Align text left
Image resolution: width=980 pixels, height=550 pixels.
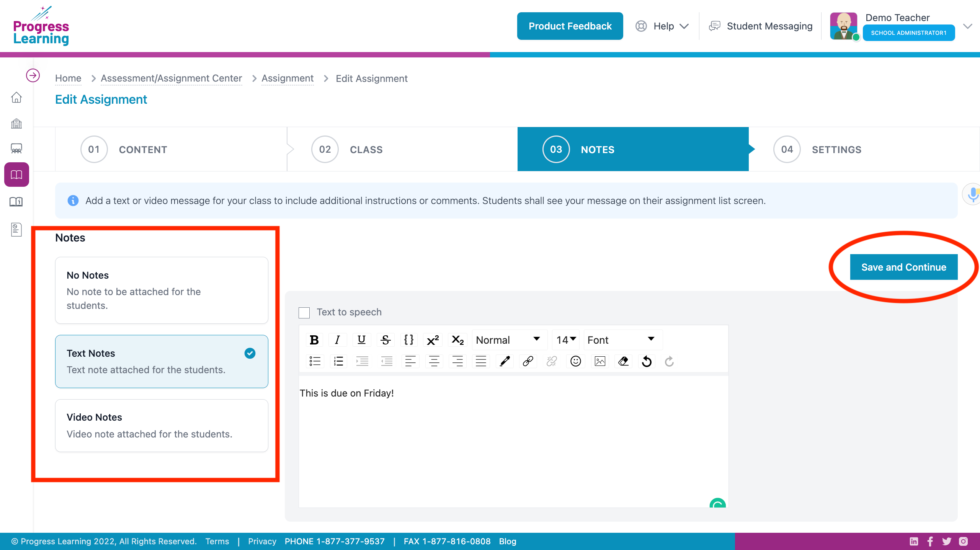[x=410, y=361]
